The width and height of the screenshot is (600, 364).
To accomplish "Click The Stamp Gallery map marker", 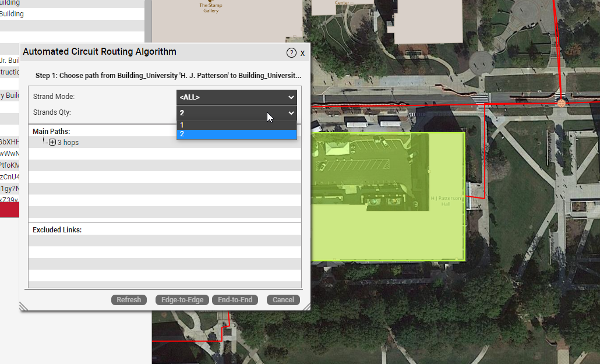I will pos(211,2).
